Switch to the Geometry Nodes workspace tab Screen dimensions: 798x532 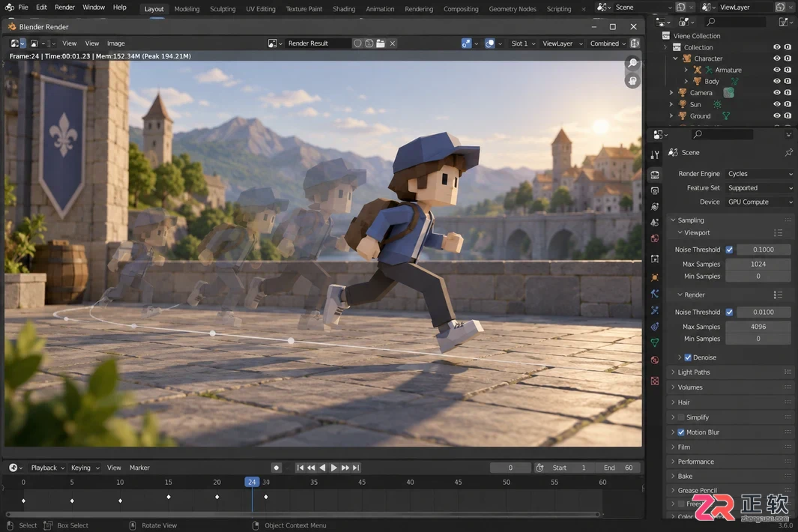pyautogui.click(x=513, y=9)
